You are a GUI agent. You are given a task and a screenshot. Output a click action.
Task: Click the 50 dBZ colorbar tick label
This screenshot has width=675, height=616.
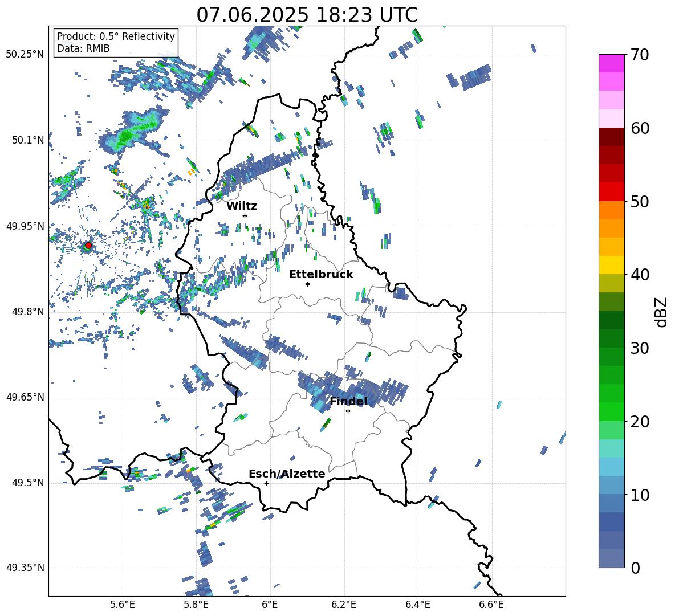[x=640, y=202]
